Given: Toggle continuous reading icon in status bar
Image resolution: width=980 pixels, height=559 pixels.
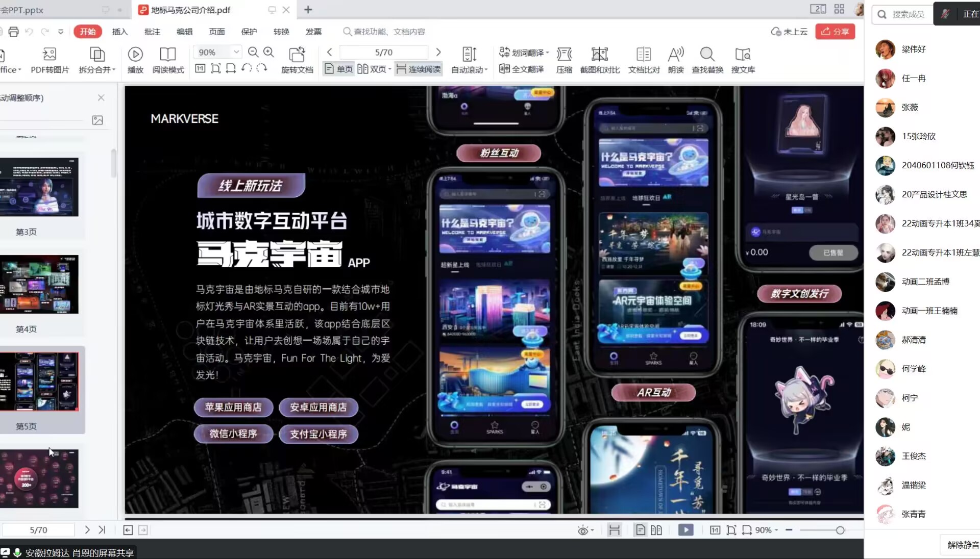Looking at the screenshot, I should coord(615,530).
